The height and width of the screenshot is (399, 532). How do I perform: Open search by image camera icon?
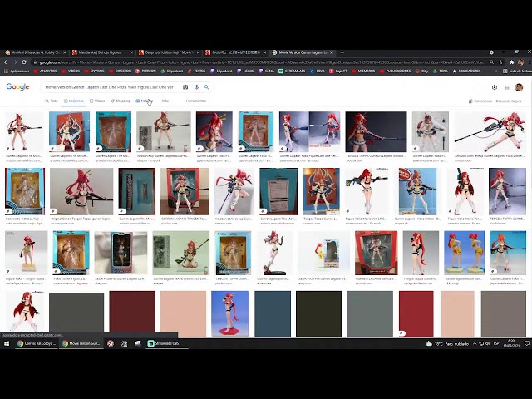click(x=185, y=87)
